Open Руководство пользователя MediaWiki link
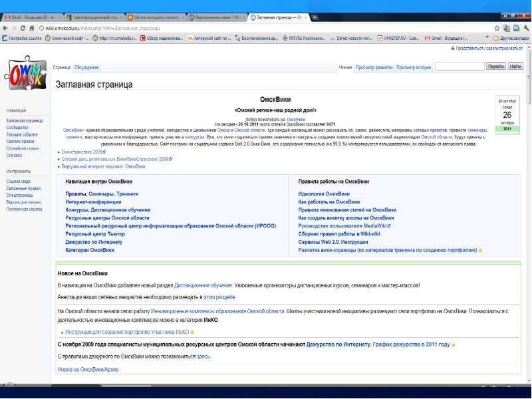Viewport: 532px width, 399px height. coord(344,226)
